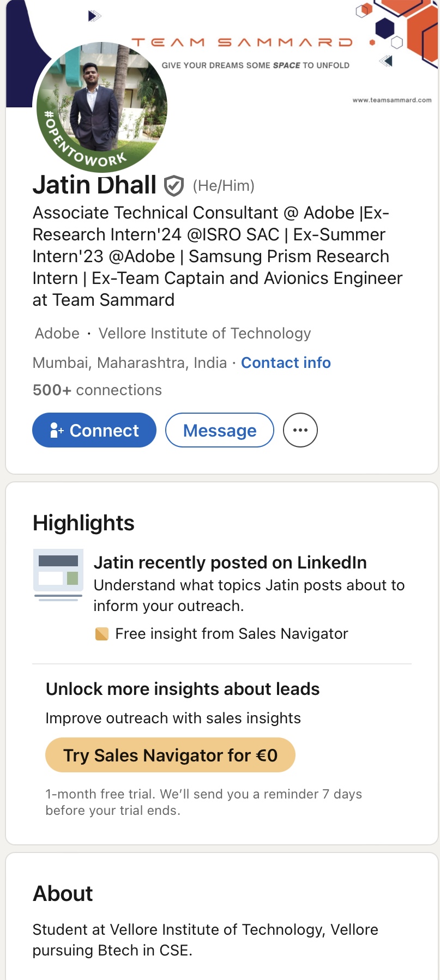Click the recent posts illustration in Highlights
440x980 pixels.
tap(58, 574)
